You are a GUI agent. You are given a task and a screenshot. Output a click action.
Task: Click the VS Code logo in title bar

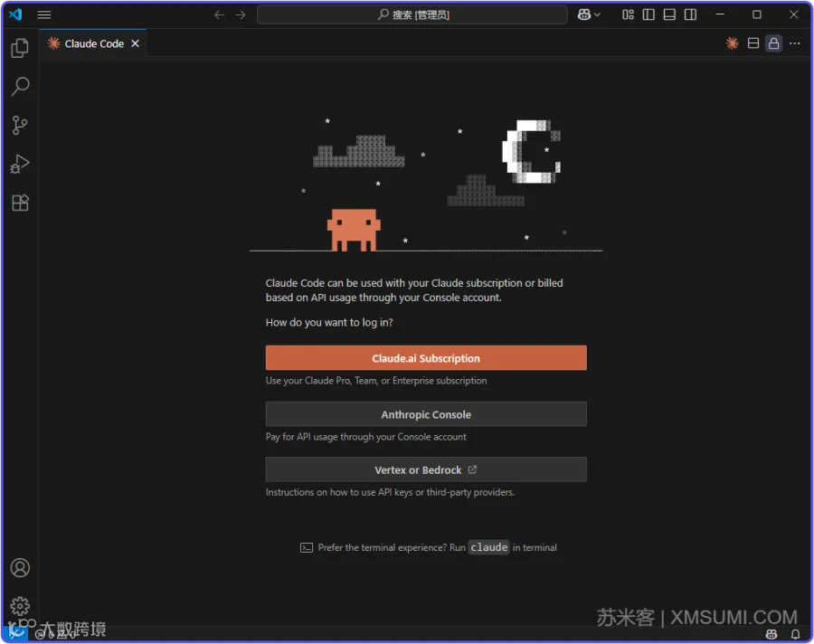(15, 14)
